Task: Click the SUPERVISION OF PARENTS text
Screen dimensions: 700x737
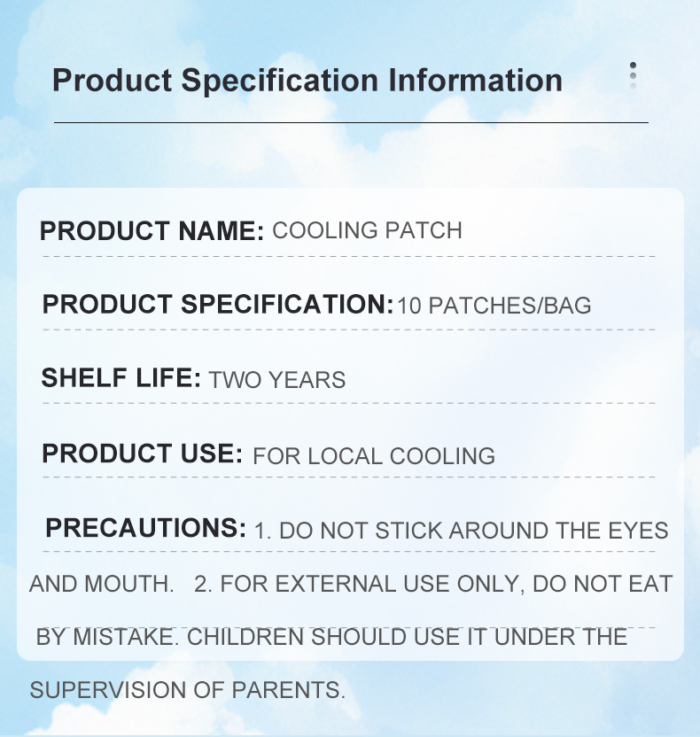Action: pyautogui.click(x=187, y=690)
